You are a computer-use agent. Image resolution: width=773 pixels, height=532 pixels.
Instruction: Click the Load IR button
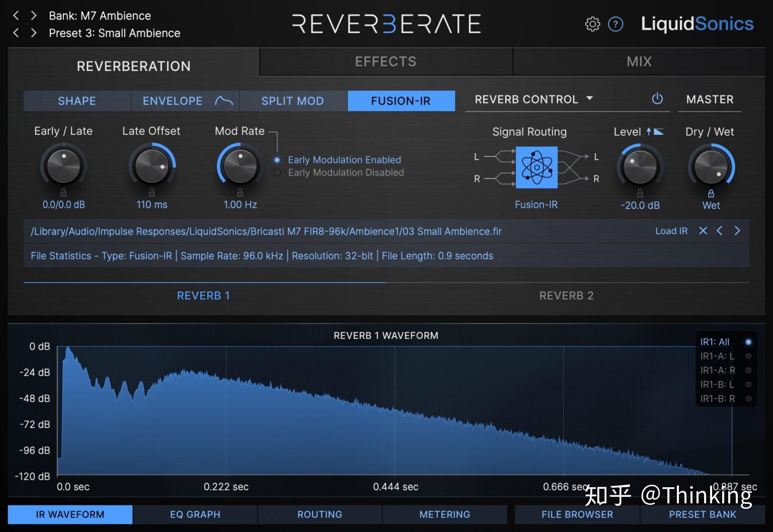[671, 231]
